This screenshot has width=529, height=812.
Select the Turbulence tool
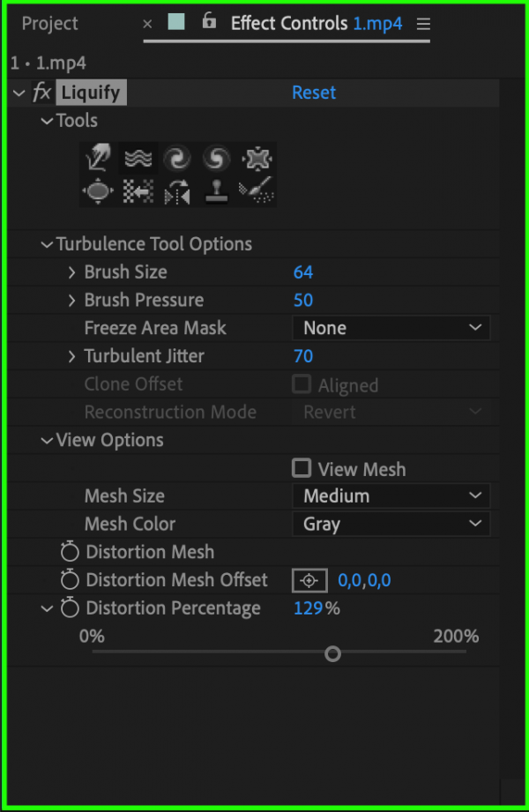138,157
